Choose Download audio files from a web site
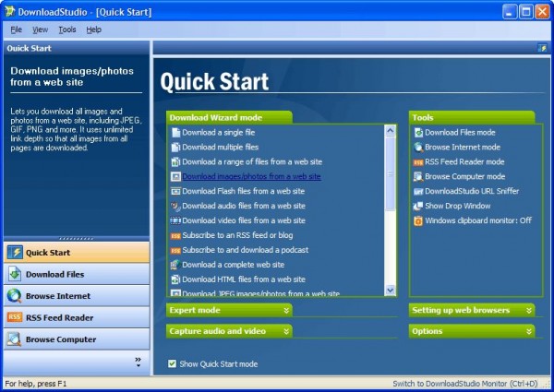554x392 pixels. (244, 206)
